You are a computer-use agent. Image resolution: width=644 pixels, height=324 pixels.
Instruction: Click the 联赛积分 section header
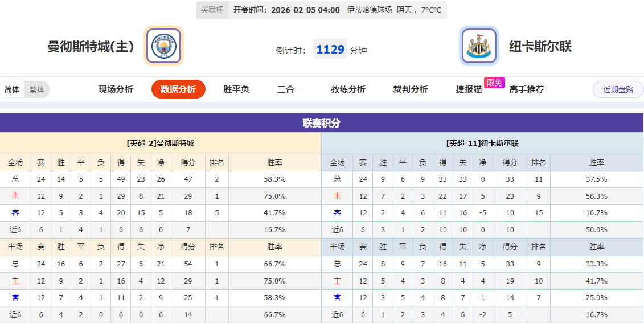[x=322, y=123]
